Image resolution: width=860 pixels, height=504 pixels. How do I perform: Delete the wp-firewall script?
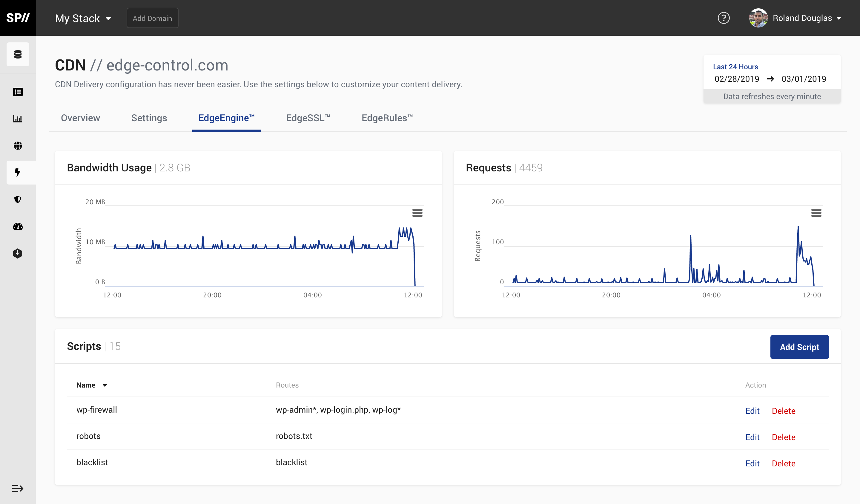pyautogui.click(x=784, y=411)
